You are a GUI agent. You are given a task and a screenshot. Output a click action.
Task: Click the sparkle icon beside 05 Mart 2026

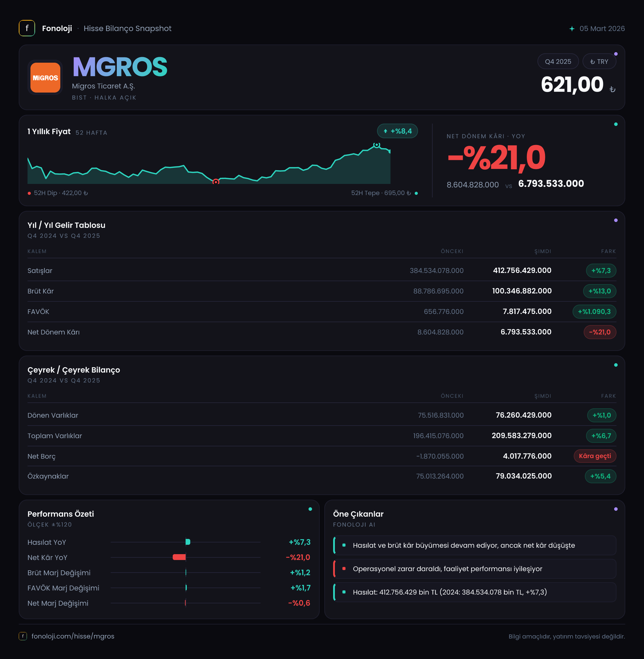tap(572, 29)
